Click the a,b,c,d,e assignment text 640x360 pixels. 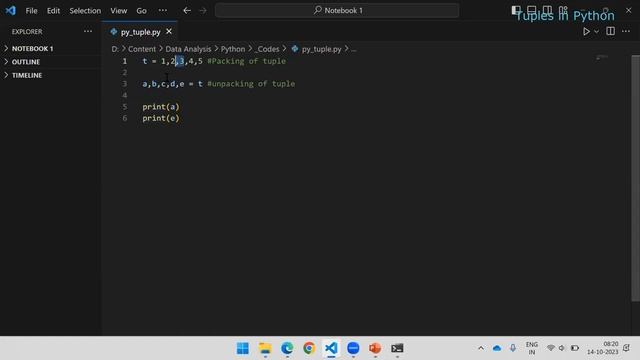pos(163,84)
